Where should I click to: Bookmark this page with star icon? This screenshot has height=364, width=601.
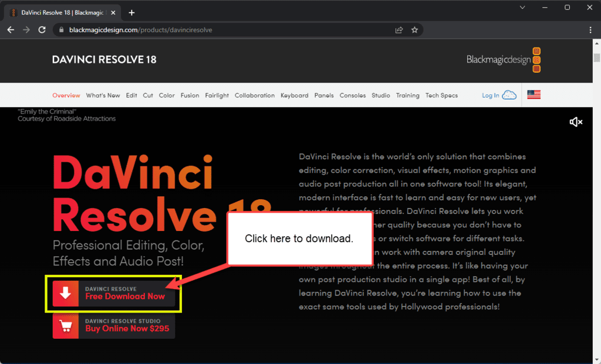pyautogui.click(x=414, y=30)
